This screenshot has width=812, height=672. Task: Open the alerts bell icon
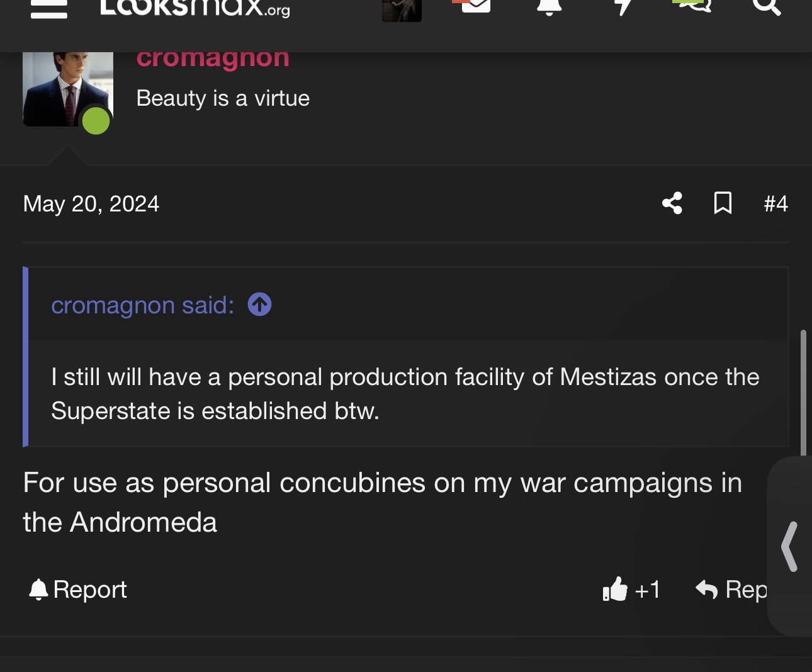click(549, 8)
